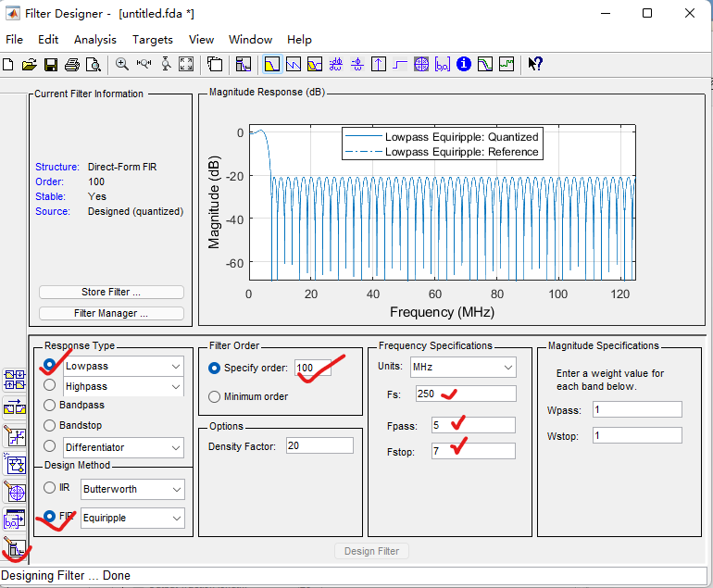This screenshot has width=713, height=588.
Task: Click the Zoom In magnifier icon
Action: coord(121,65)
